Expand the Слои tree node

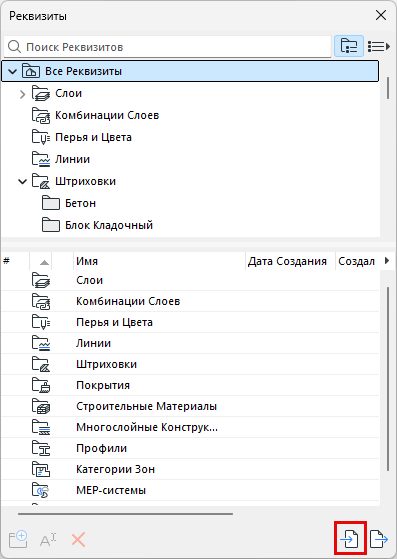(22, 94)
